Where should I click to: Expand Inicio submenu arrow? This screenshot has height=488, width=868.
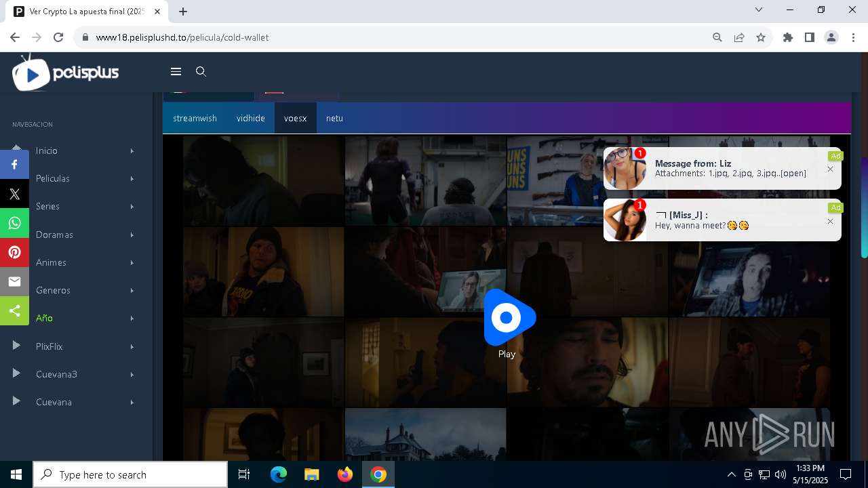pos(132,150)
